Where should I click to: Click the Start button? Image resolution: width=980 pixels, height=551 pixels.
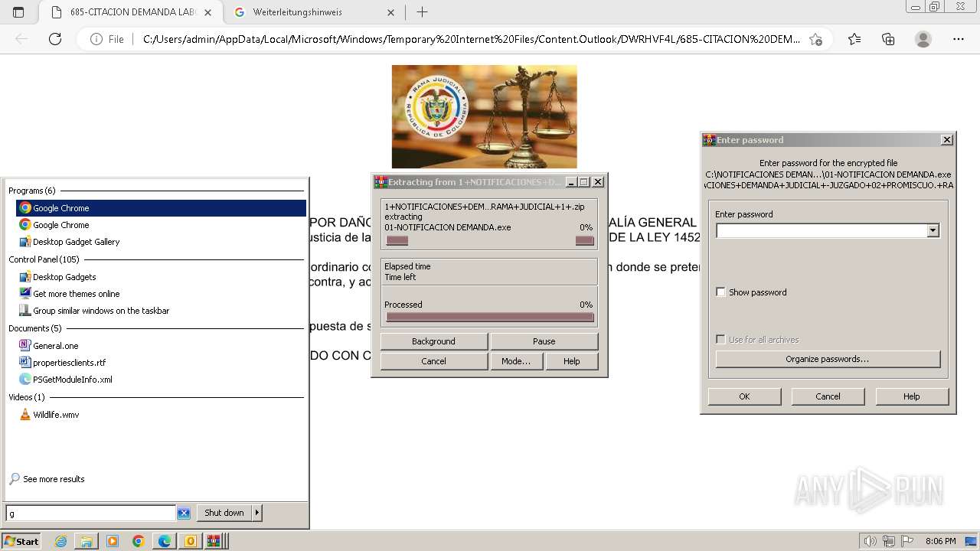21,541
